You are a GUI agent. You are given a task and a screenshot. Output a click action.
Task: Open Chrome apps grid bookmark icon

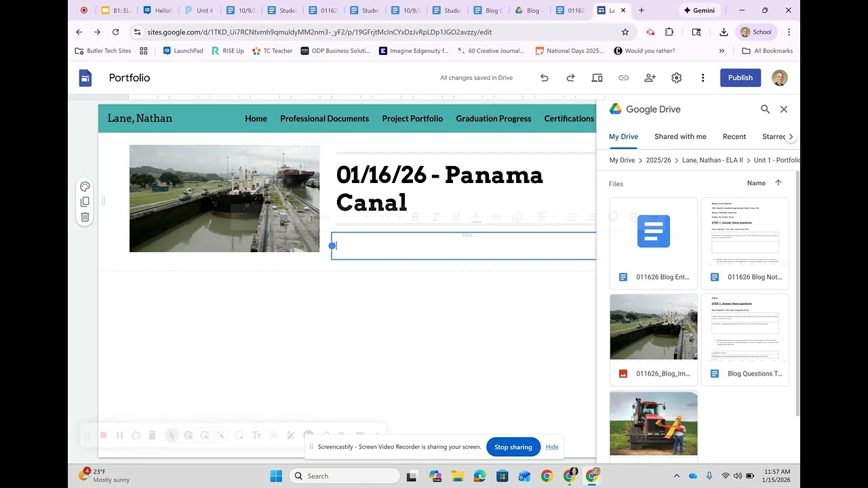pos(143,51)
